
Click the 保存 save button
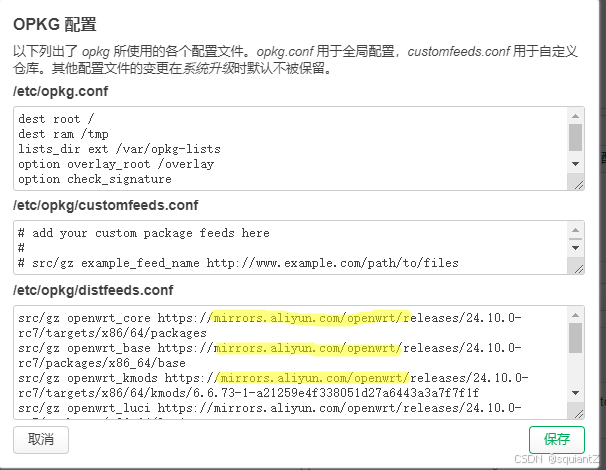(x=557, y=439)
